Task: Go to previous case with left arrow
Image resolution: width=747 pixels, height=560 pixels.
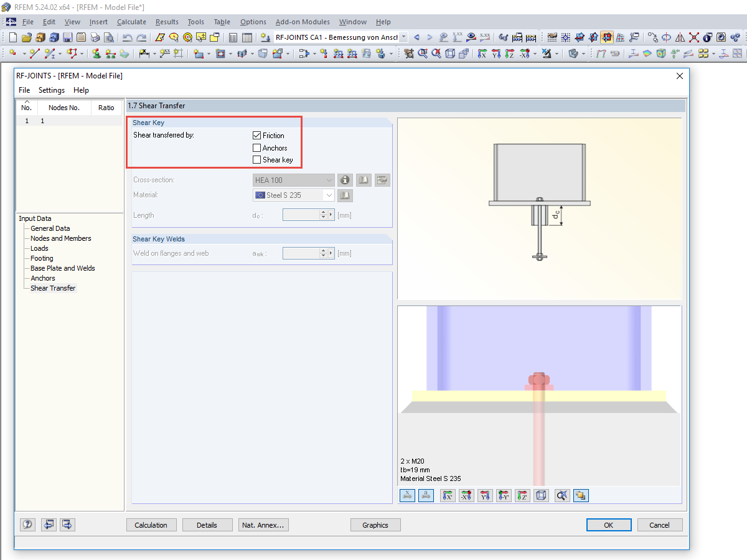Action: [x=416, y=37]
